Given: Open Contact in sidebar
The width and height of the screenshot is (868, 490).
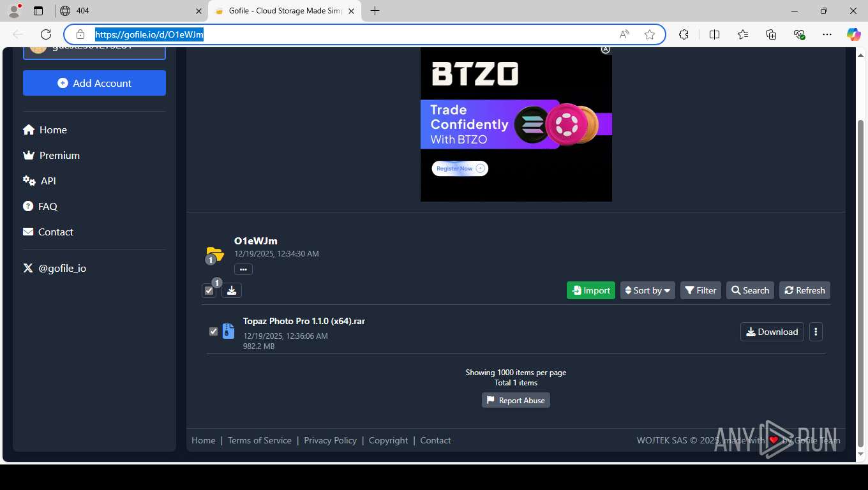Looking at the screenshot, I should point(48,232).
